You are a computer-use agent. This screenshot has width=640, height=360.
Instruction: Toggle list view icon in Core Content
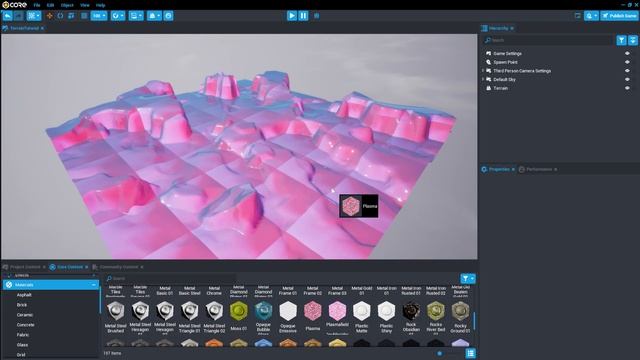471,353
